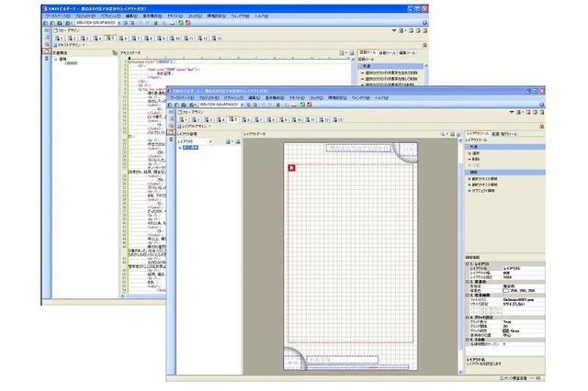The width and height of the screenshot is (588, 391).
Task: Click the red marker icon on canvas
Action: click(291, 167)
